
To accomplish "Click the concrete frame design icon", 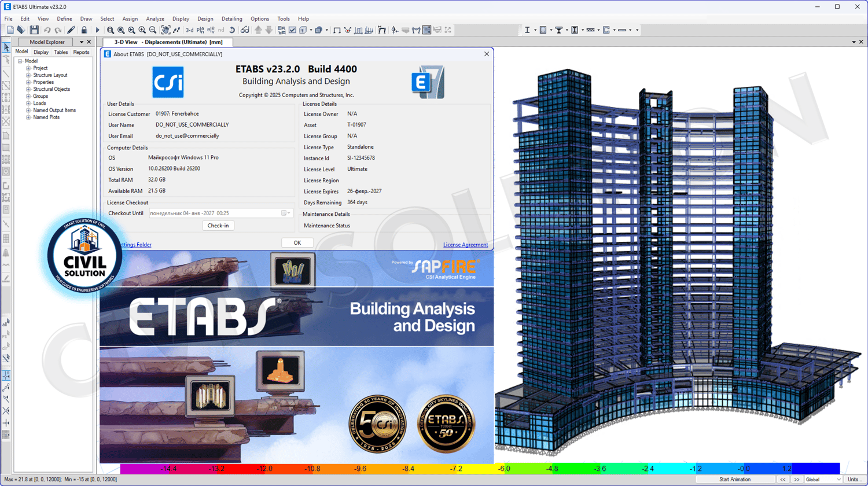I will point(543,30).
